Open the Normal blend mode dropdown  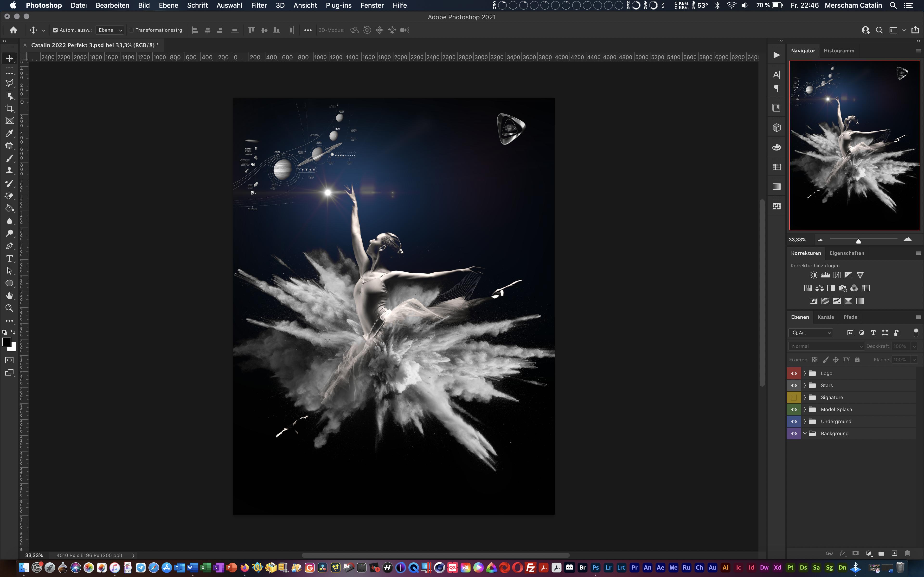(826, 346)
